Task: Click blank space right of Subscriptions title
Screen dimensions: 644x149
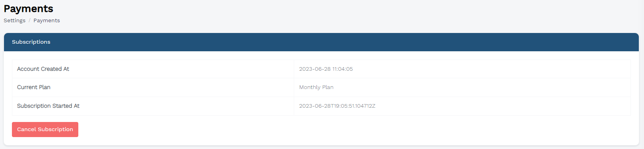Action: 342,42
